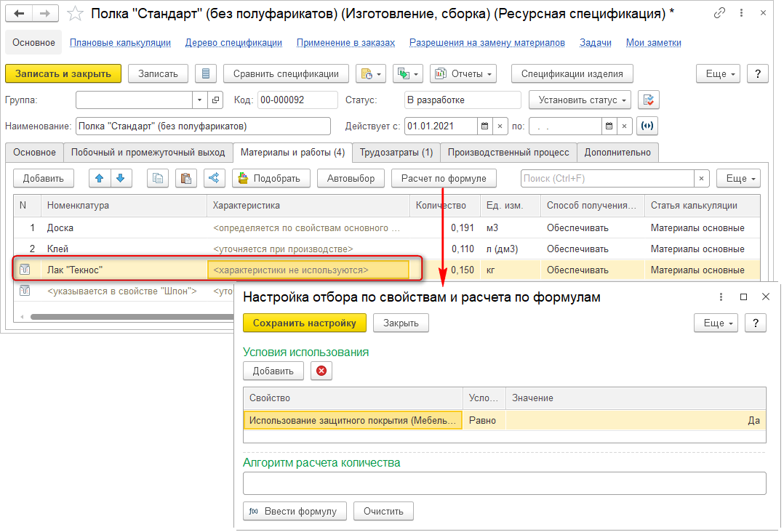Image resolution: width=784 pixels, height=532 pixels.
Task: Open calendar for the 'Действует с' date
Action: tap(484, 126)
